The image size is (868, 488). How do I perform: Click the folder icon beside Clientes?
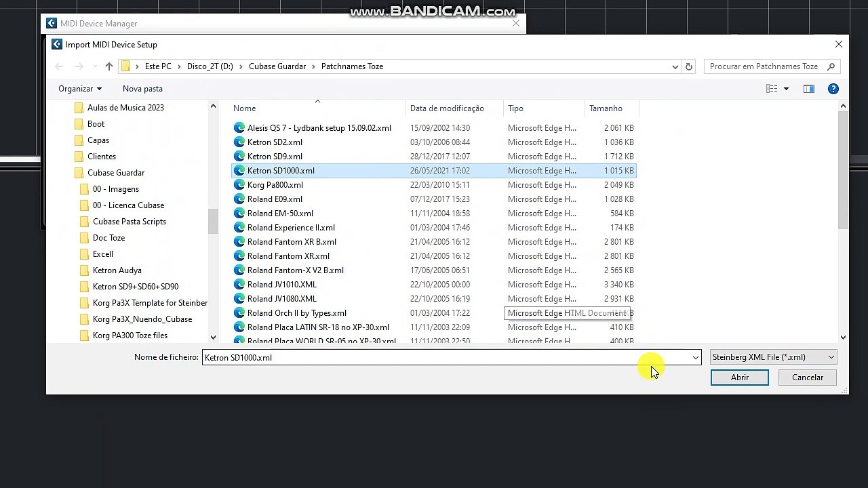click(79, 157)
